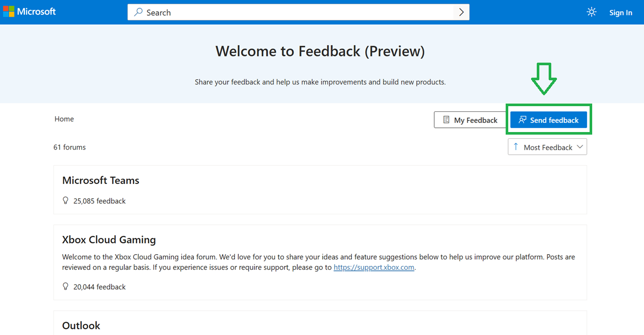Image resolution: width=644 pixels, height=335 pixels.
Task: Click the Welcome to Feedback (Preview) heading
Action: [320, 51]
